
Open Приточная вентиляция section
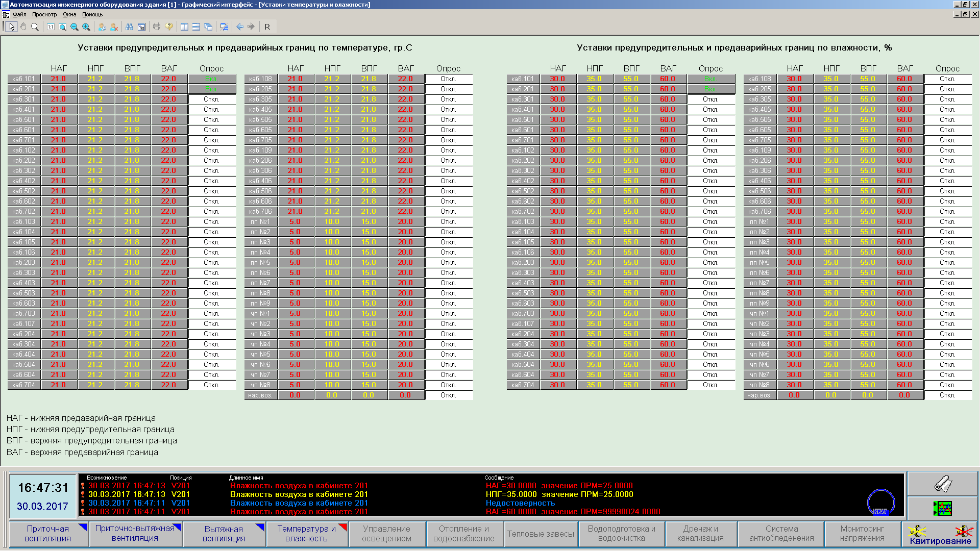(x=47, y=534)
